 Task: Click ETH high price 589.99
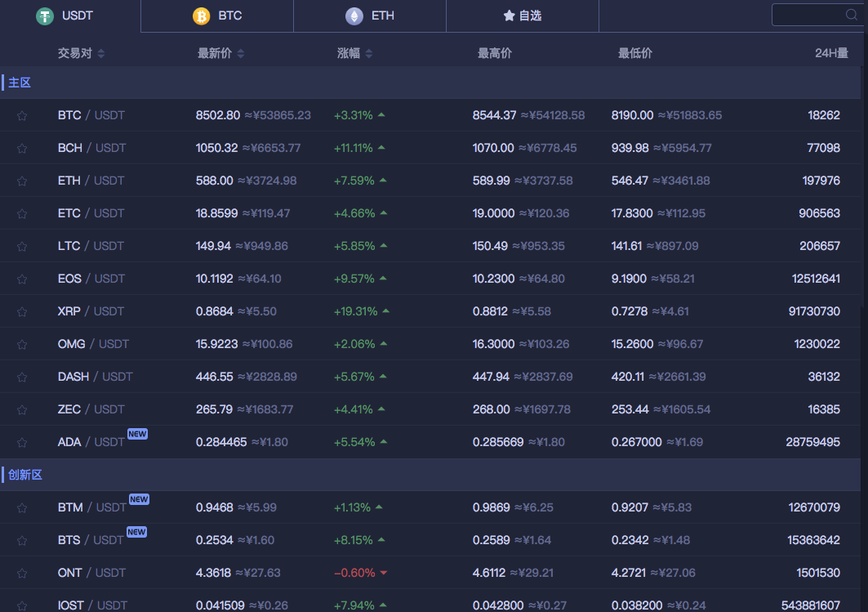pos(492,181)
